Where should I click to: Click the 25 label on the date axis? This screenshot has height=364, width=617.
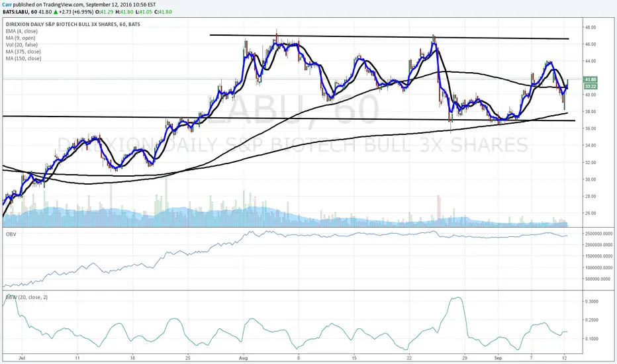tap(188, 359)
